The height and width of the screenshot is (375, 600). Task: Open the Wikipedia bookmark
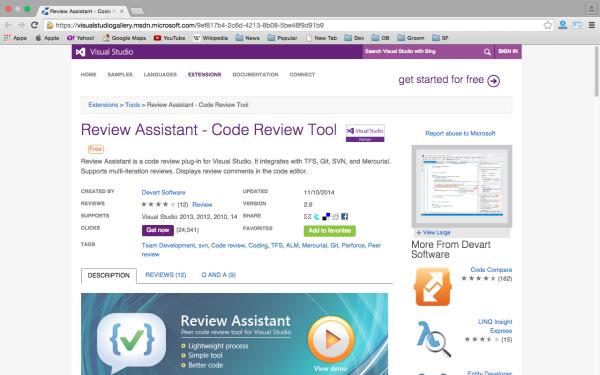tap(210, 38)
